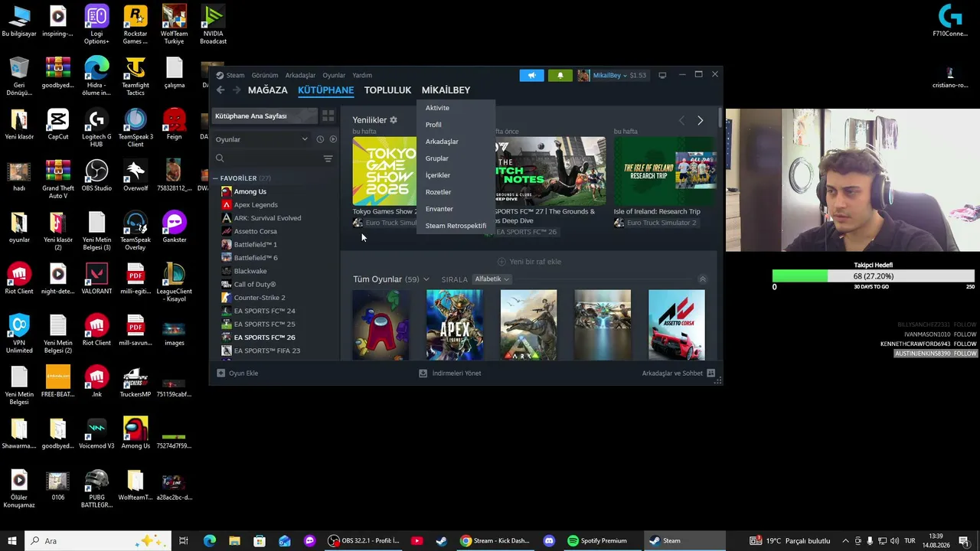This screenshot has height=551, width=980.
Task: Open settings gear next to Yenilikler
Action: pos(394,120)
